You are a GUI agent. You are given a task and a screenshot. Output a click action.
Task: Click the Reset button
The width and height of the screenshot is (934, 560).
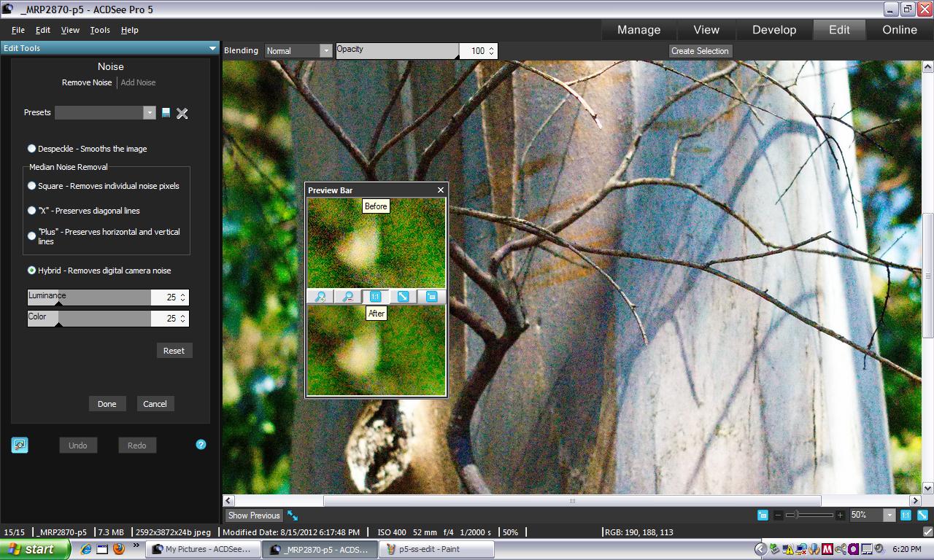click(174, 351)
